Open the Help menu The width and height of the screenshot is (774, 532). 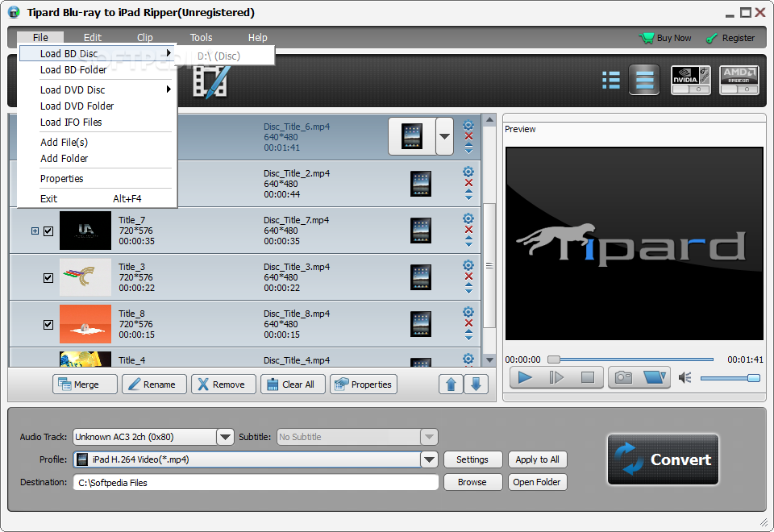pos(258,38)
